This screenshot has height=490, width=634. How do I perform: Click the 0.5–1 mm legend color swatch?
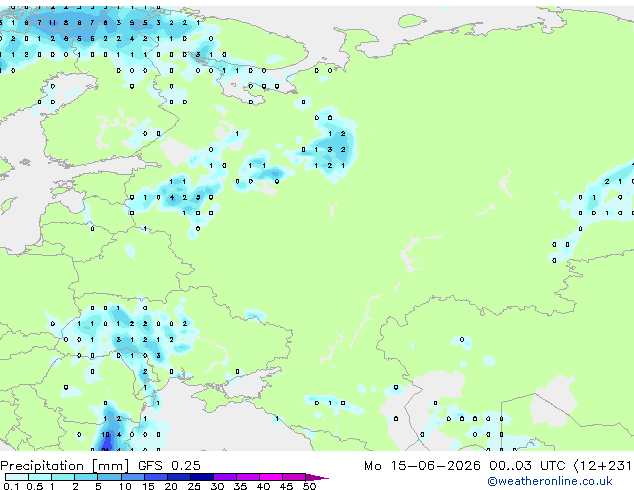[x=40, y=477]
